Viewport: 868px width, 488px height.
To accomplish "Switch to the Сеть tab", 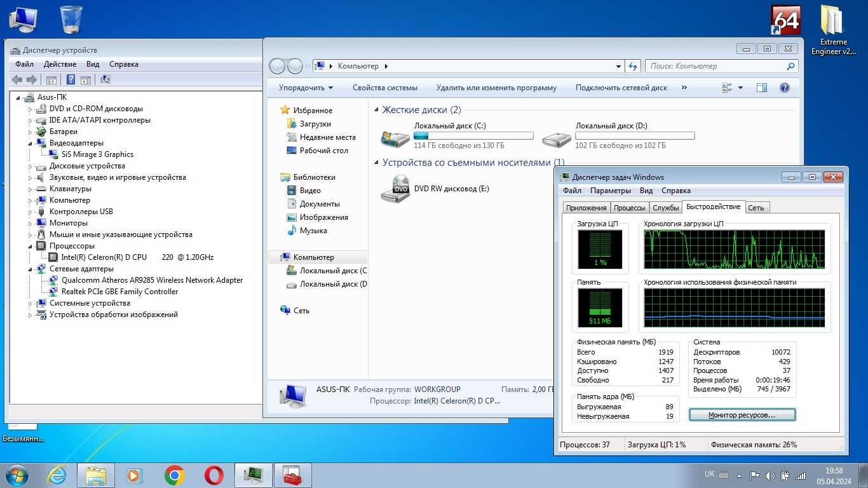I will (x=756, y=208).
